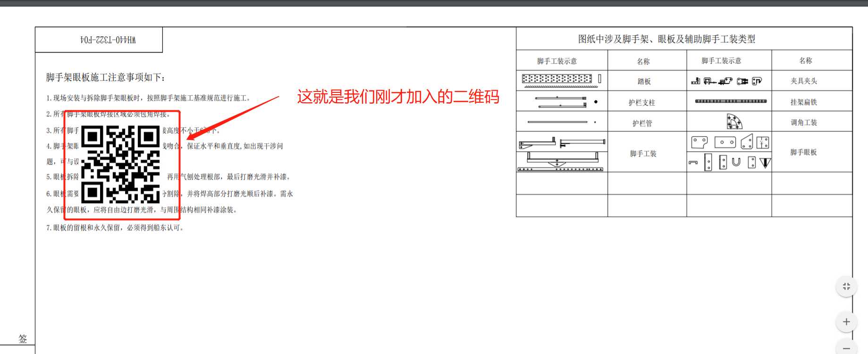Click note line 1 starting 现场安装与拆除脚手架眼板时
This screenshot has height=354, width=868.
click(x=148, y=98)
